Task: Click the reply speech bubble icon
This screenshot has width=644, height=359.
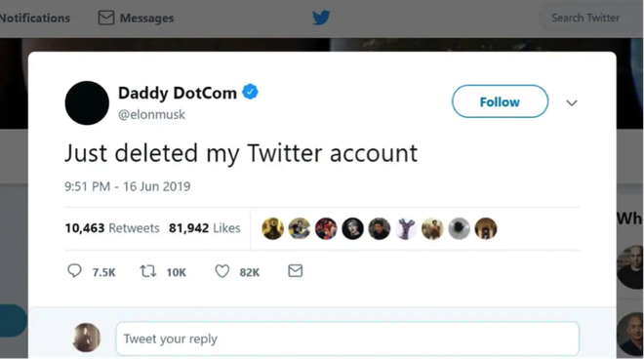Action: click(74, 271)
